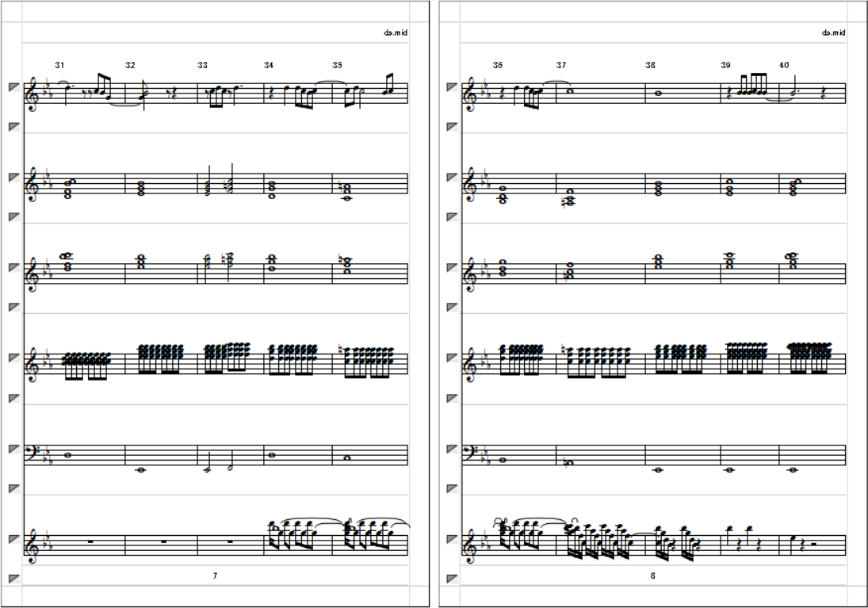Click the triangle marker beside page 7's bottom staff

(x=14, y=539)
